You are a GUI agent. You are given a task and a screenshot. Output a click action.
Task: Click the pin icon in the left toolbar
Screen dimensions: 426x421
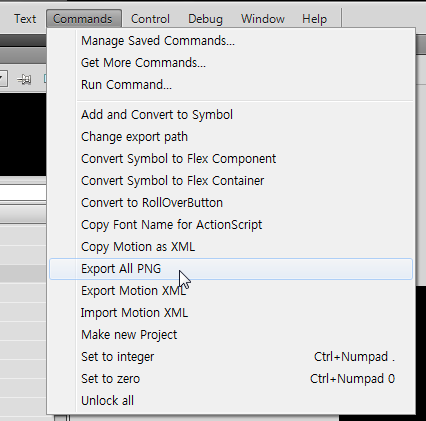coord(24,79)
